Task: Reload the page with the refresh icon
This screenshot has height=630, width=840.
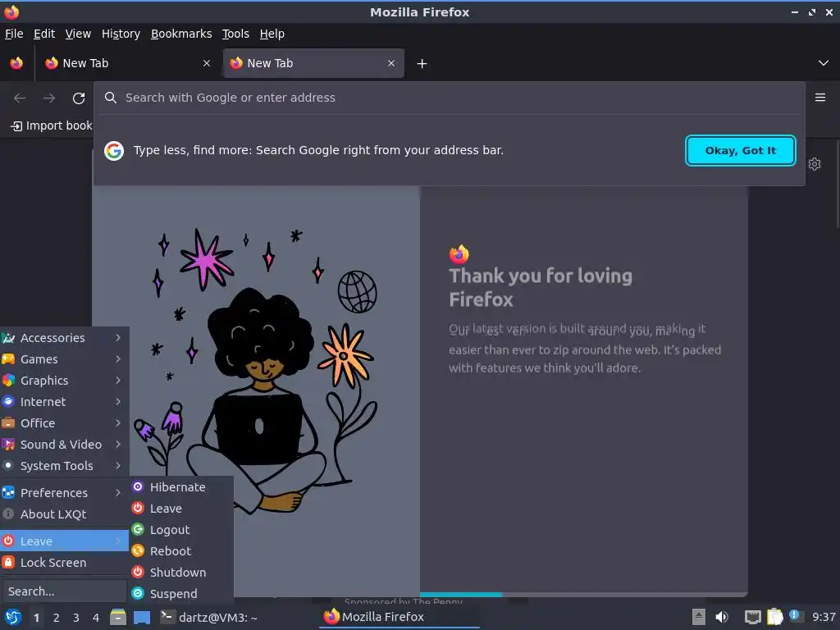Action: pyautogui.click(x=79, y=98)
